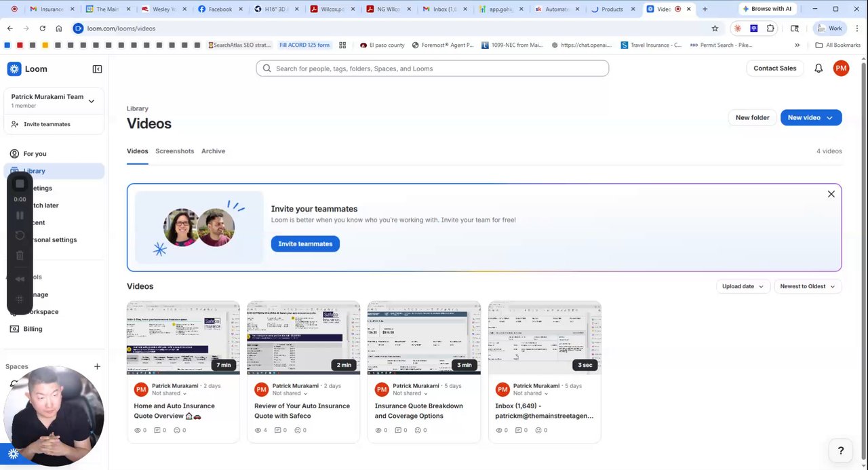Viewport: 868px width, 470px height.
Task: Open the Work browser profile button
Action: 829,28
